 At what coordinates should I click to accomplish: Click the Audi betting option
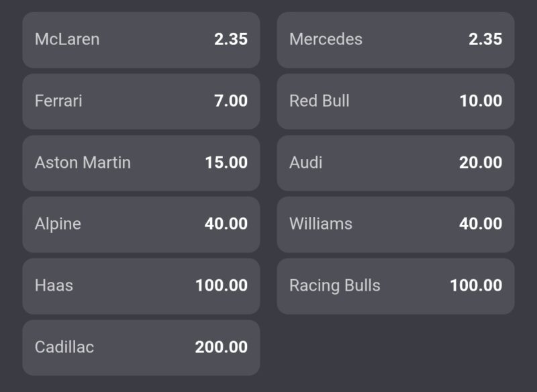point(395,163)
